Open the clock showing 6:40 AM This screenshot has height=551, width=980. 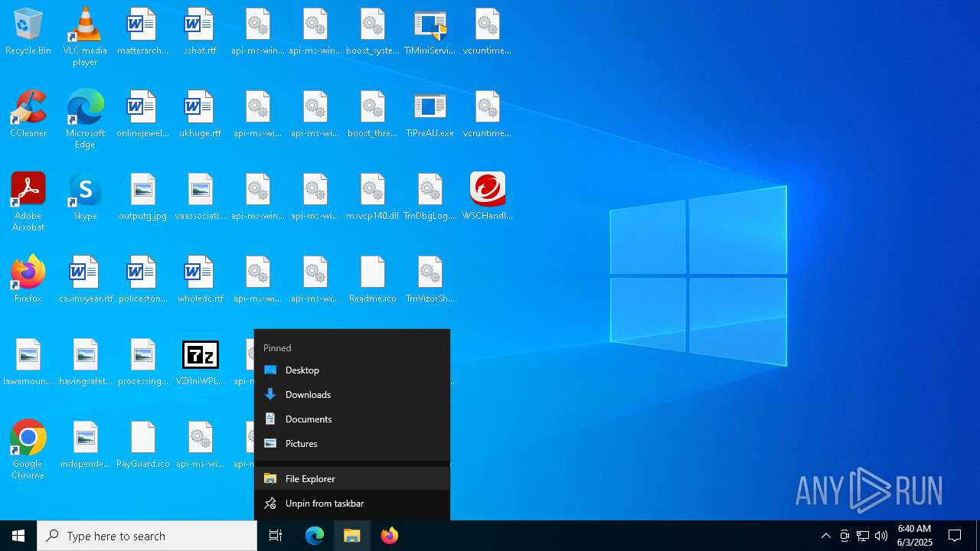[915, 536]
